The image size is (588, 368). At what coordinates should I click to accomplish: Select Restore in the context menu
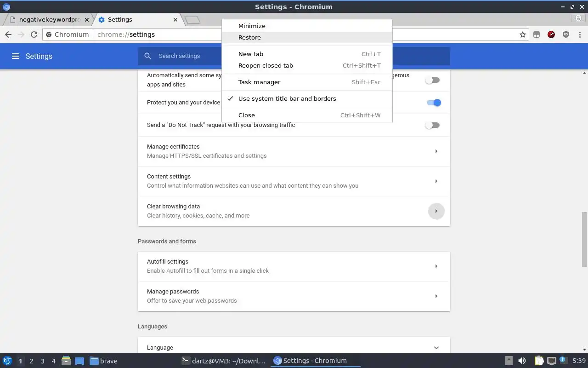[x=307, y=37]
